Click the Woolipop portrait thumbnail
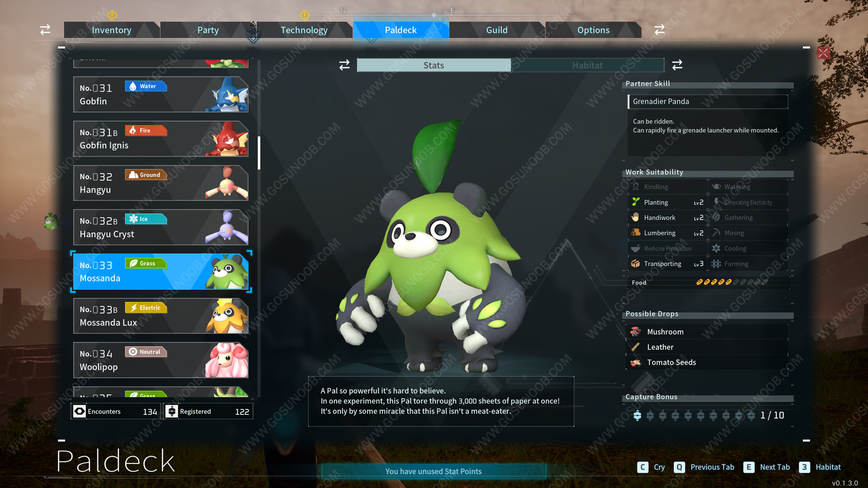 pyautogui.click(x=227, y=360)
